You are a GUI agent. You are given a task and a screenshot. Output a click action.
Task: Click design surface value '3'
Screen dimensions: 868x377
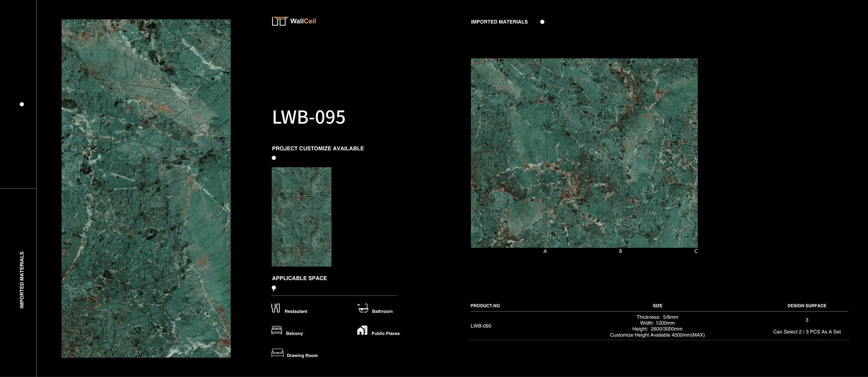pos(807,320)
